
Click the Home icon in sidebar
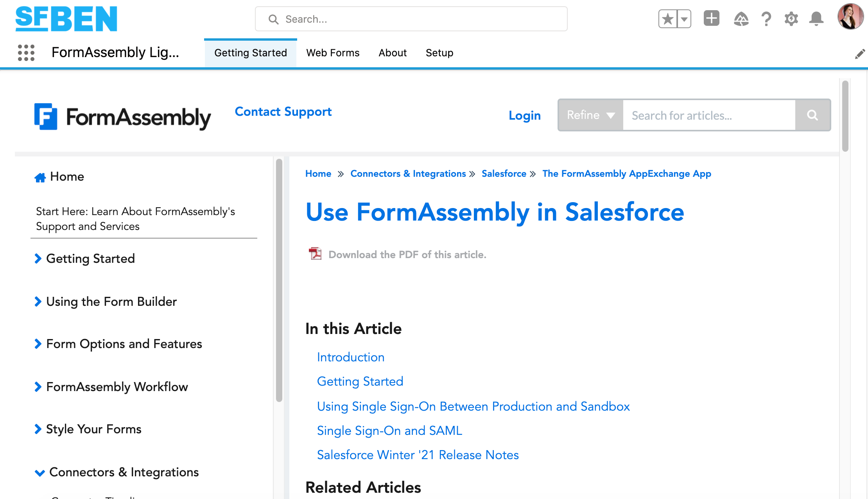coord(40,178)
